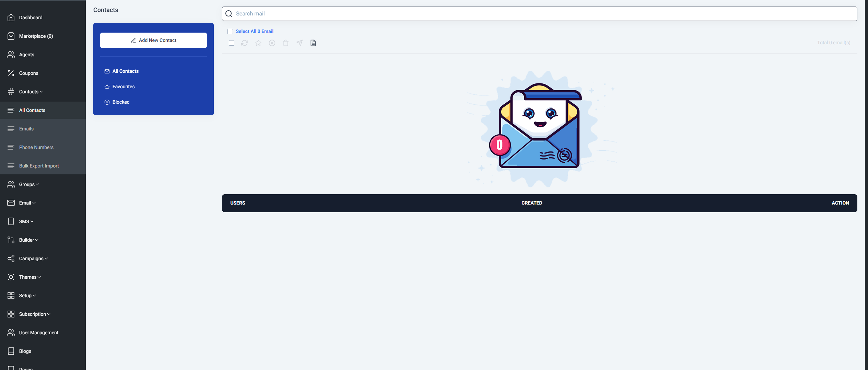Select the Favourites filter in Contacts panel
The height and width of the screenshot is (370, 868).
[x=123, y=86]
